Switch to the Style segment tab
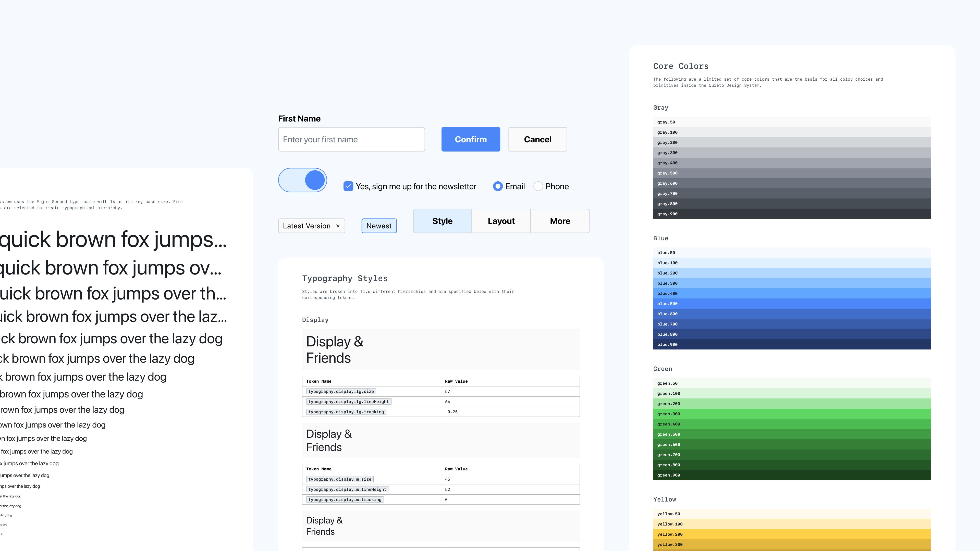 [443, 221]
